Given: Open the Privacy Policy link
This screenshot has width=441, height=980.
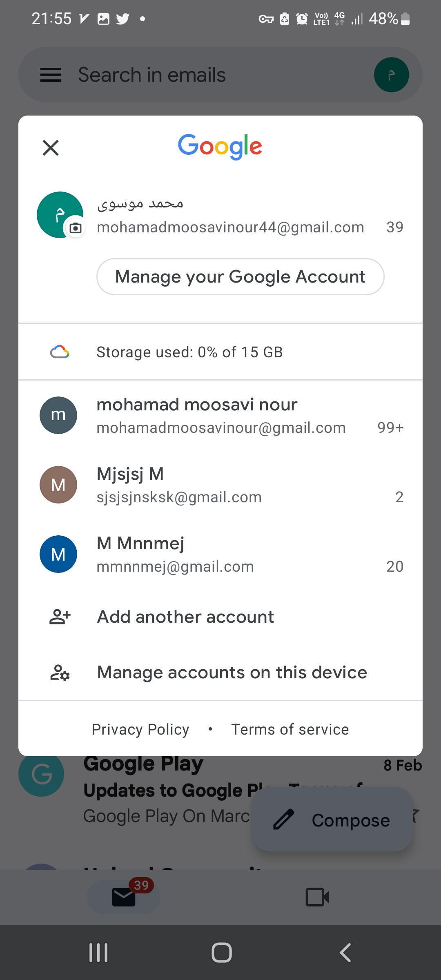Looking at the screenshot, I should 140,729.
